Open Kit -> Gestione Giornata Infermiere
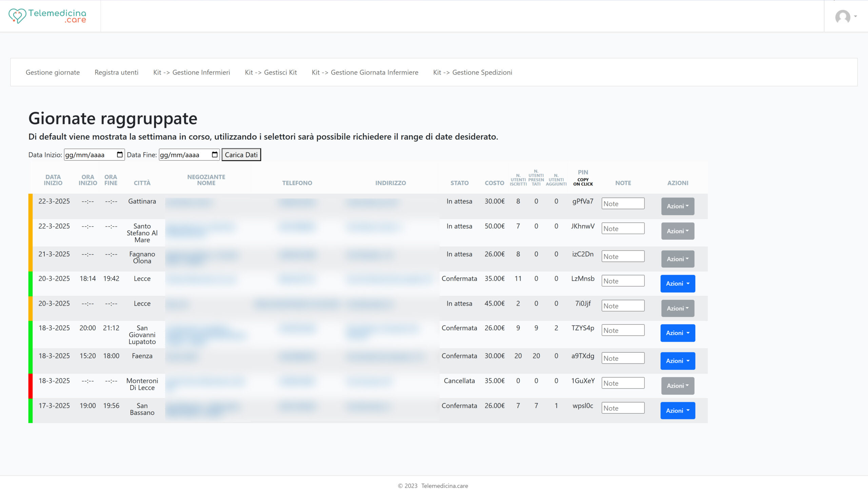This screenshot has width=868, height=495. [x=365, y=72]
